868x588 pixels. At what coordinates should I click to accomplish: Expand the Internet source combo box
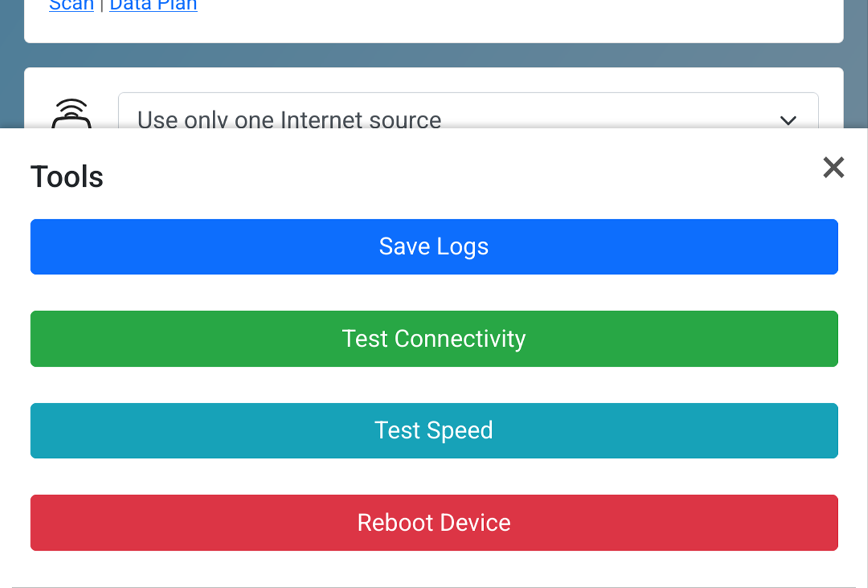(x=468, y=119)
